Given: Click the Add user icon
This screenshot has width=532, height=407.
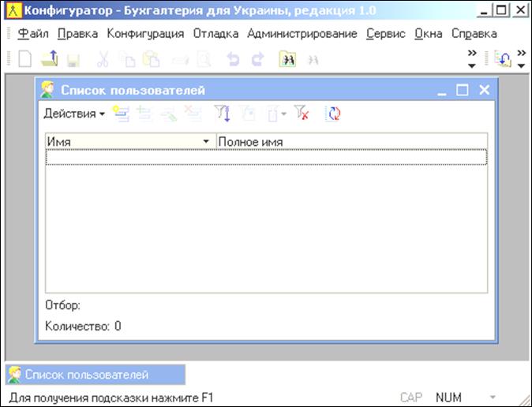Looking at the screenshot, I should (x=121, y=114).
